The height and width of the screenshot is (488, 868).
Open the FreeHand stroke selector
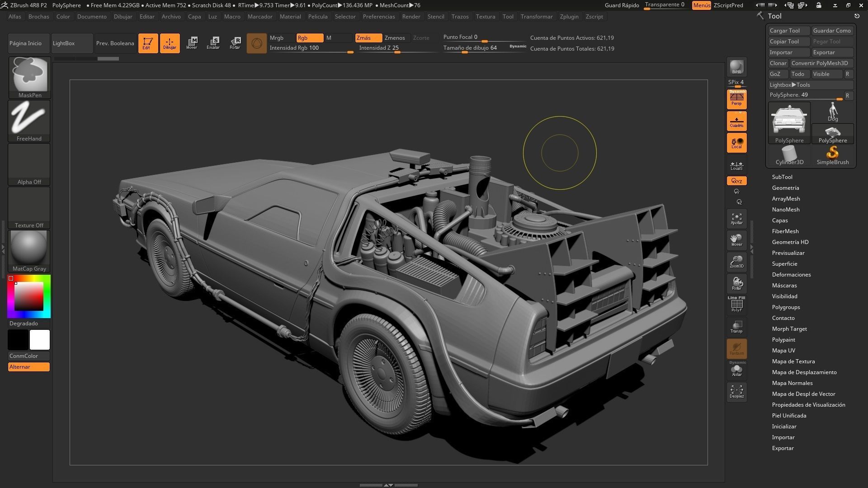pyautogui.click(x=29, y=121)
